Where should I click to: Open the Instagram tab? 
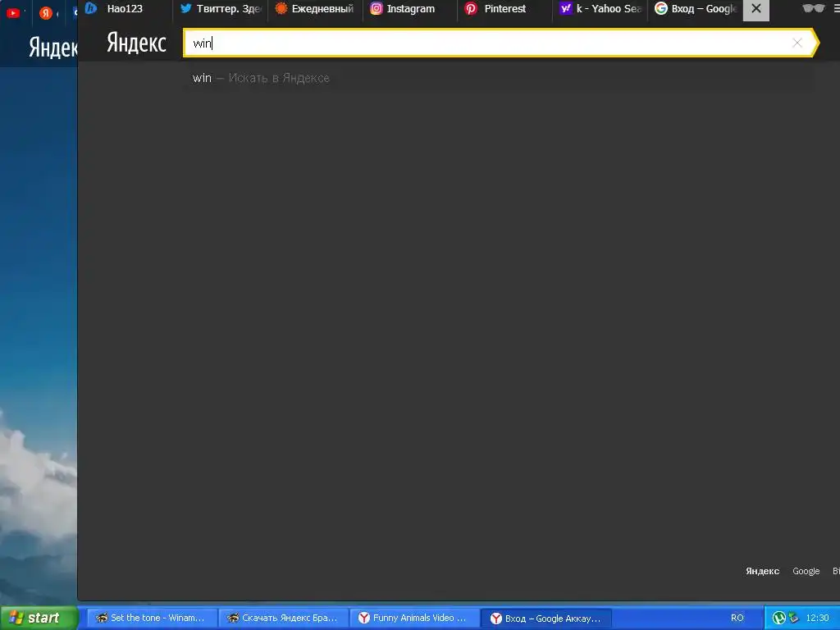click(410, 8)
